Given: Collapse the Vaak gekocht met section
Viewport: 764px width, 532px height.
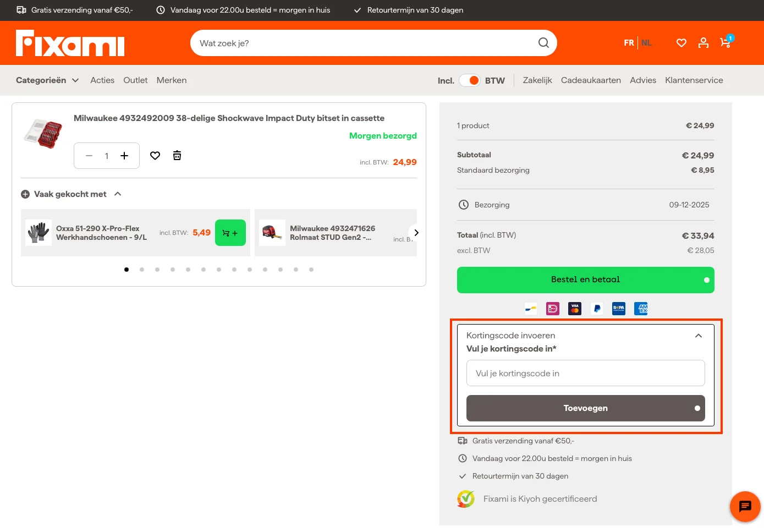Looking at the screenshot, I should pyautogui.click(x=118, y=194).
